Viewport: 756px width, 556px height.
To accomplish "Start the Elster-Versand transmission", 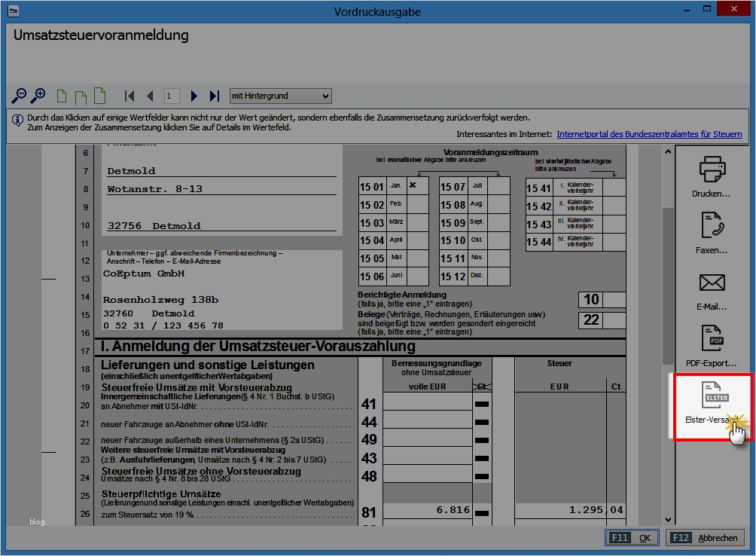I will click(x=711, y=405).
